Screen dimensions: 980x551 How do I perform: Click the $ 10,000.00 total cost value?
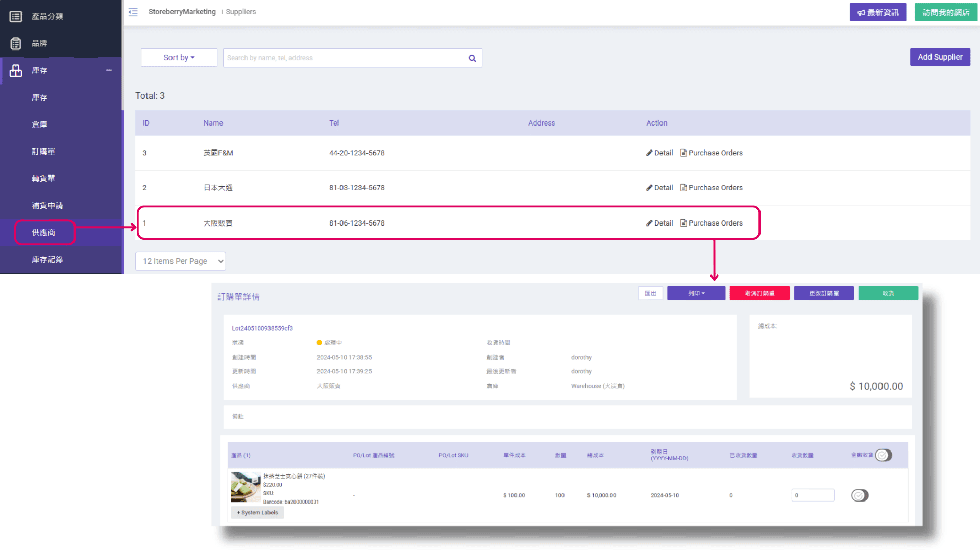(x=876, y=386)
